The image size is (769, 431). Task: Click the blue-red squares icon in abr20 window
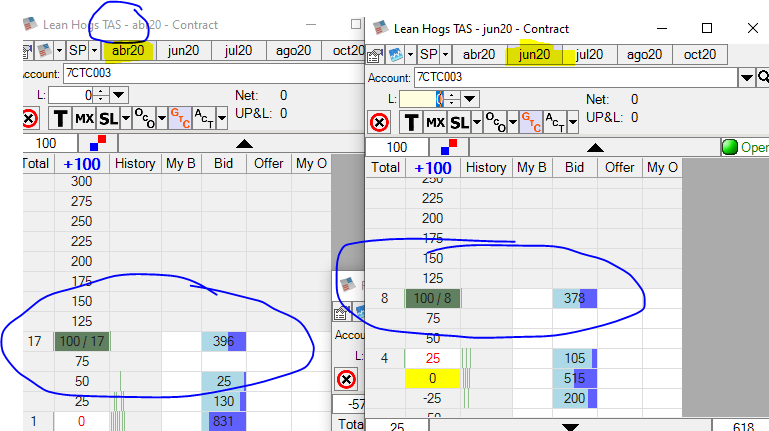click(x=98, y=143)
